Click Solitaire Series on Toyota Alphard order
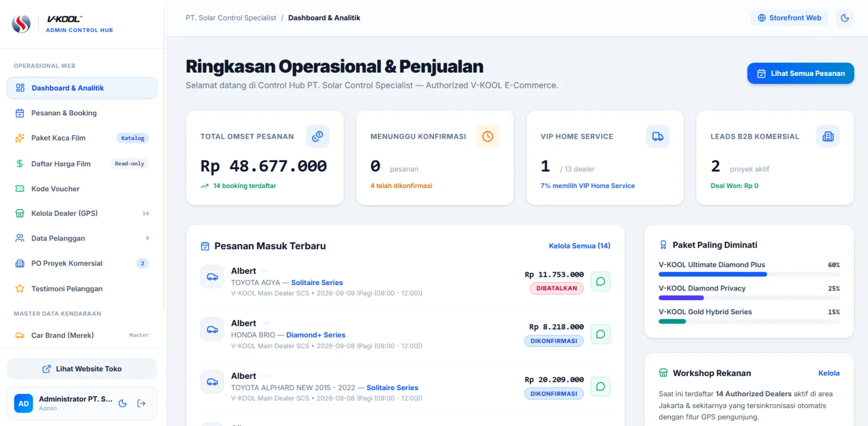 tap(392, 388)
